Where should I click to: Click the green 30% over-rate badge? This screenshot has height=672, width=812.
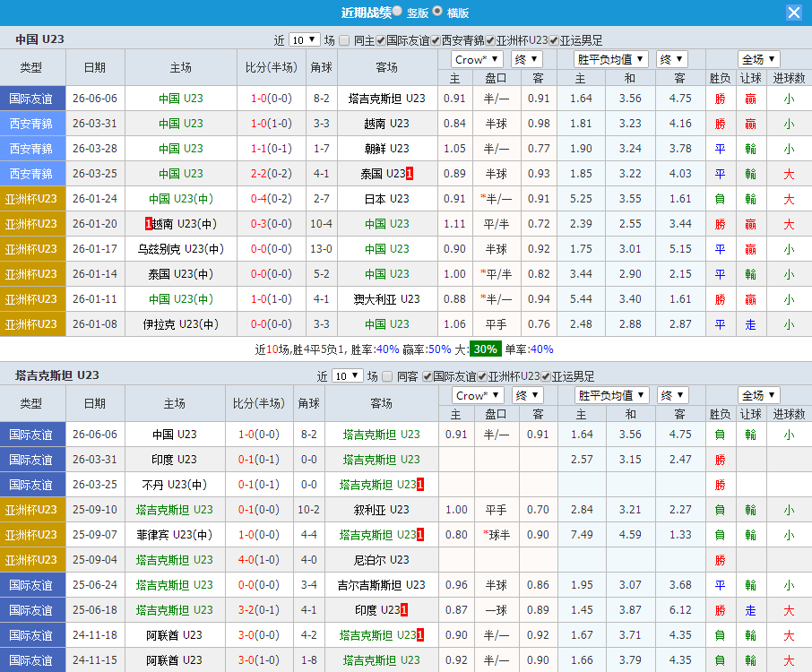tap(485, 349)
